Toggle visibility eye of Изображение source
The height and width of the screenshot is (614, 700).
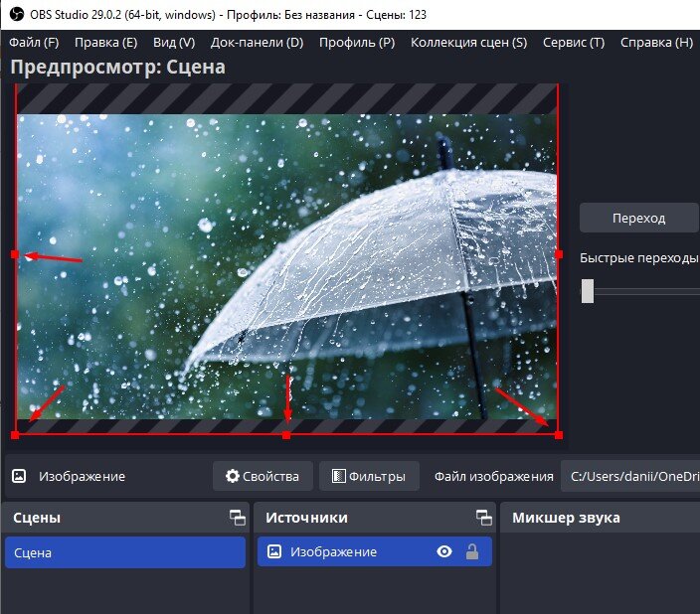tap(444, 552)
